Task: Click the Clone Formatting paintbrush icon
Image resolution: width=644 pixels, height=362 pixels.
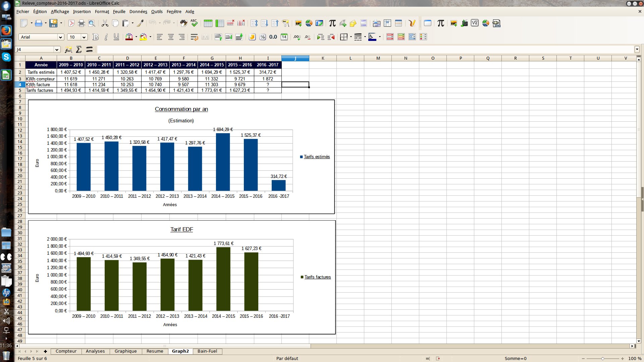Action: [x=140, y=23]
